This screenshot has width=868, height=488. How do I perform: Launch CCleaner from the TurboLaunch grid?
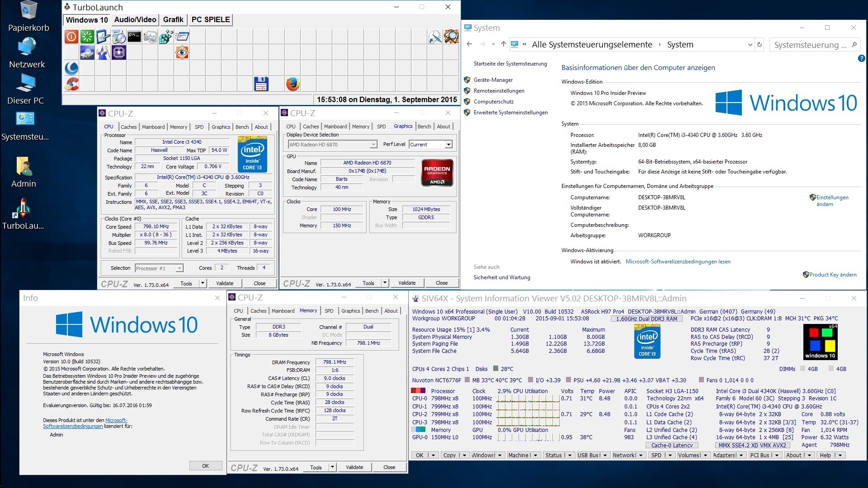pos(71,84)
